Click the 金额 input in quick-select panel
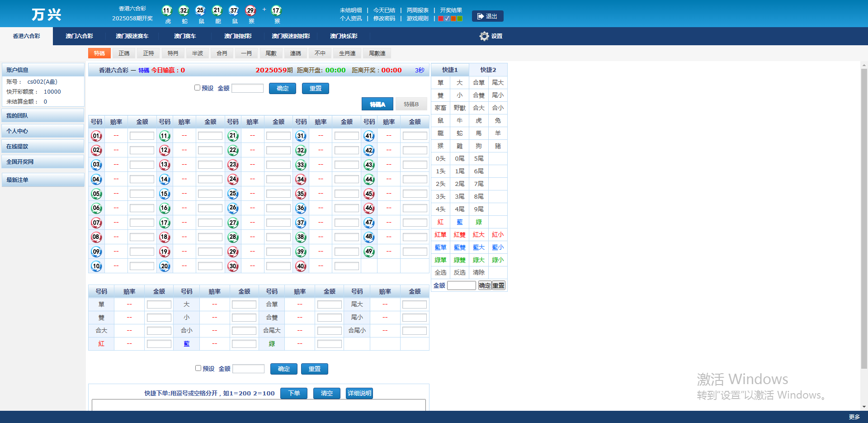The height and width of the screenshot is (423, 868). (461, 285)
